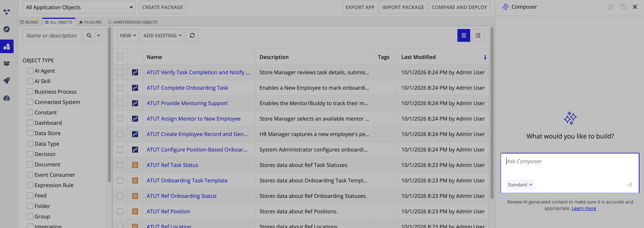Open the process model icon in left sidebar
644x228 pixels.
pyautogui.click(x=7, y=12)
